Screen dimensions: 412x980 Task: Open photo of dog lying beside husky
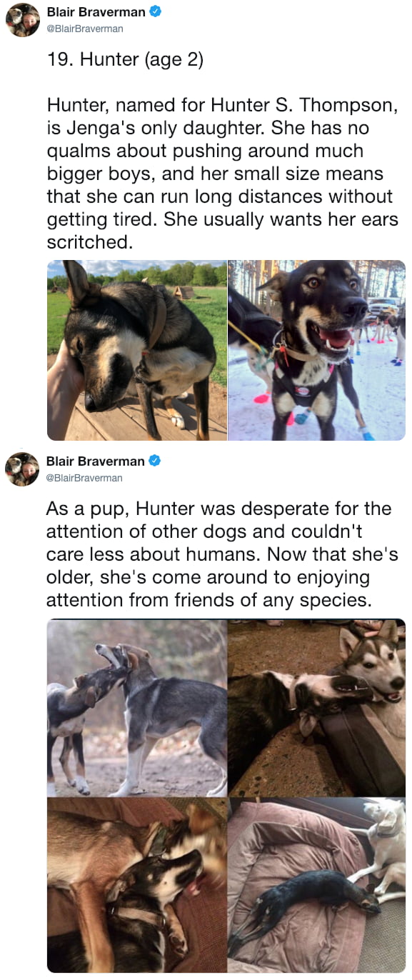click(317, 708)
